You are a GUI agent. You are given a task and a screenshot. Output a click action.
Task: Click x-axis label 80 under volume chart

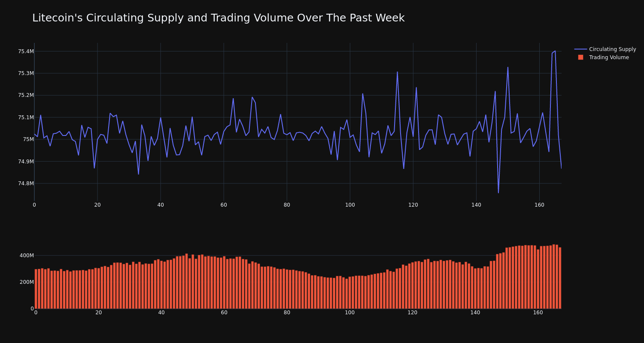click(x=287, y=313)
